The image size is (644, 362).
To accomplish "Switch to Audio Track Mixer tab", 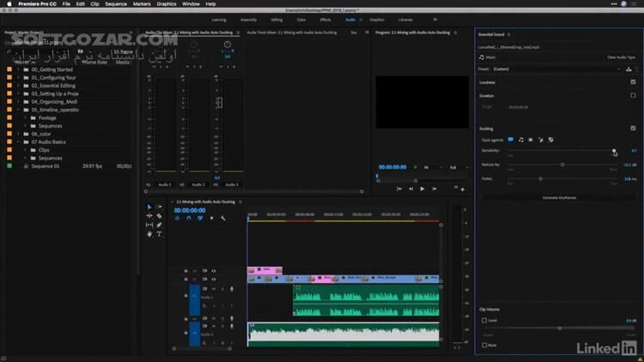I will (292, 33).
